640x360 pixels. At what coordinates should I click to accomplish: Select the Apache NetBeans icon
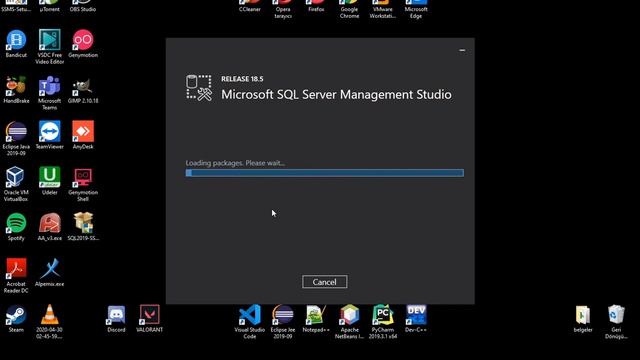pos(349,315)
